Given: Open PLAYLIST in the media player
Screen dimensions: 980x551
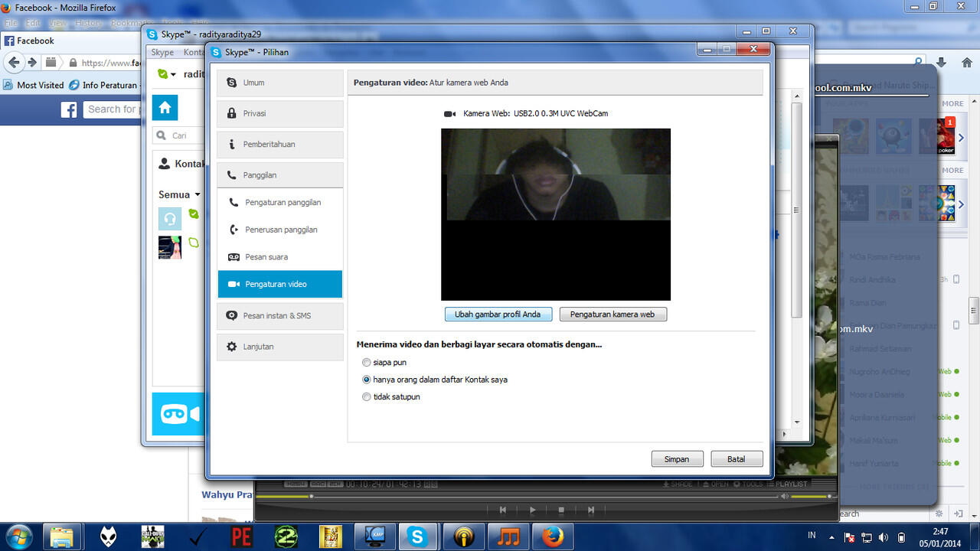Looking at the screenshot, I should (x=786, y=484).
